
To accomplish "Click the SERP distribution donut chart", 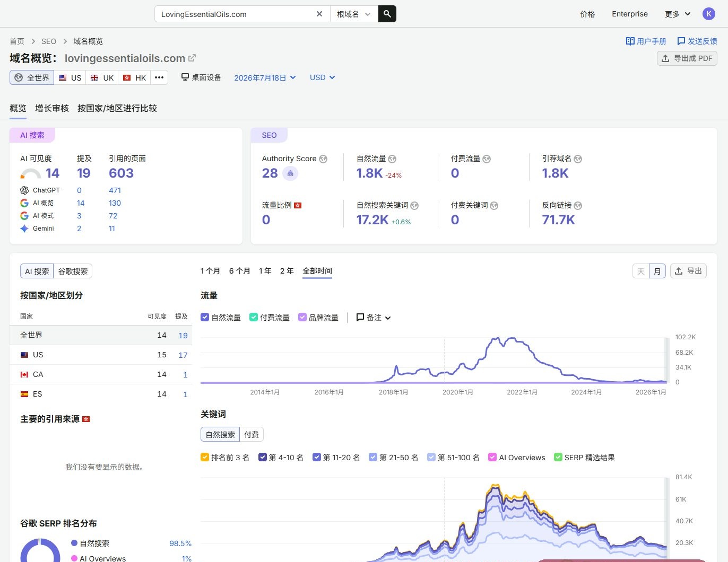I will (x=40, y=550).
